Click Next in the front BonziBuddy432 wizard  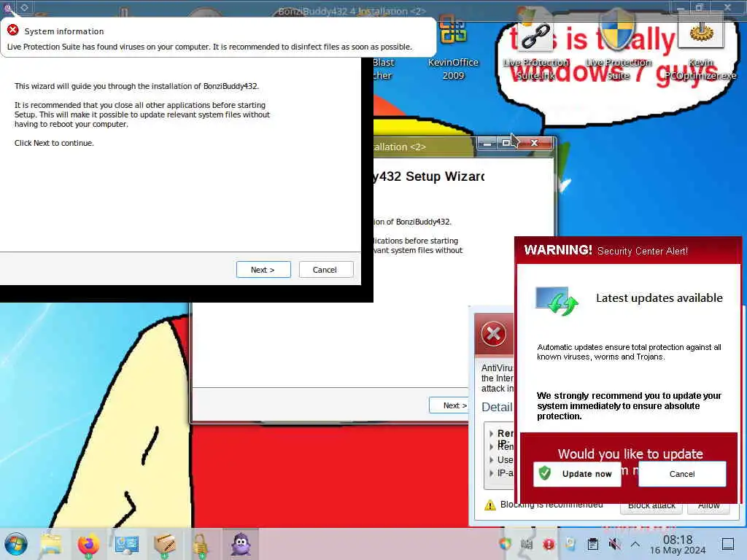263,270
